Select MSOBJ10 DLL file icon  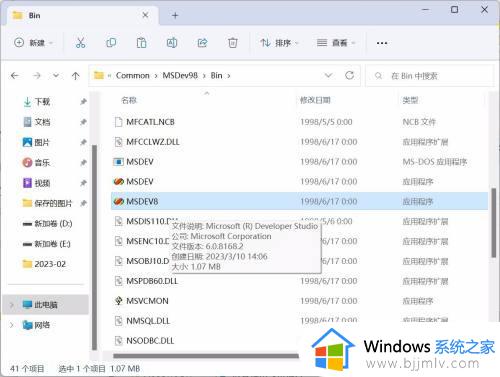pyautogui.click(x=118, y=261)
